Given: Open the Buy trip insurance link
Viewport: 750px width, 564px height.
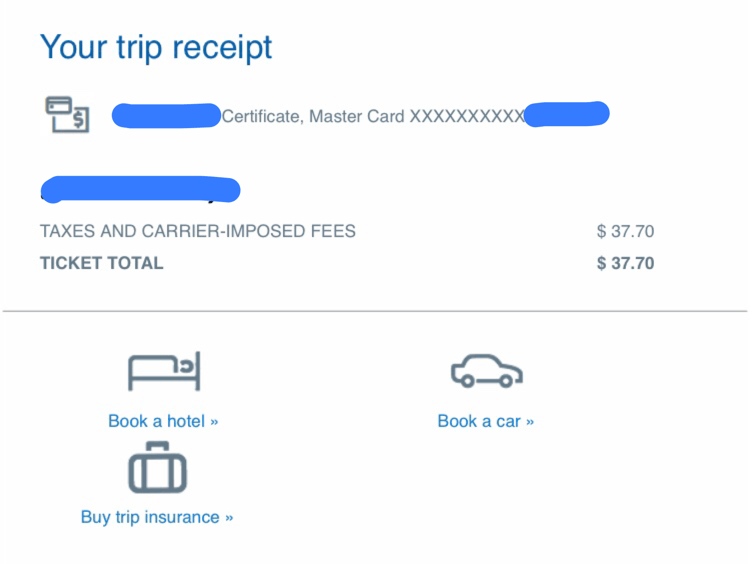Looking at the screenshot, I should pyautogui.click(x=157, y=517).
